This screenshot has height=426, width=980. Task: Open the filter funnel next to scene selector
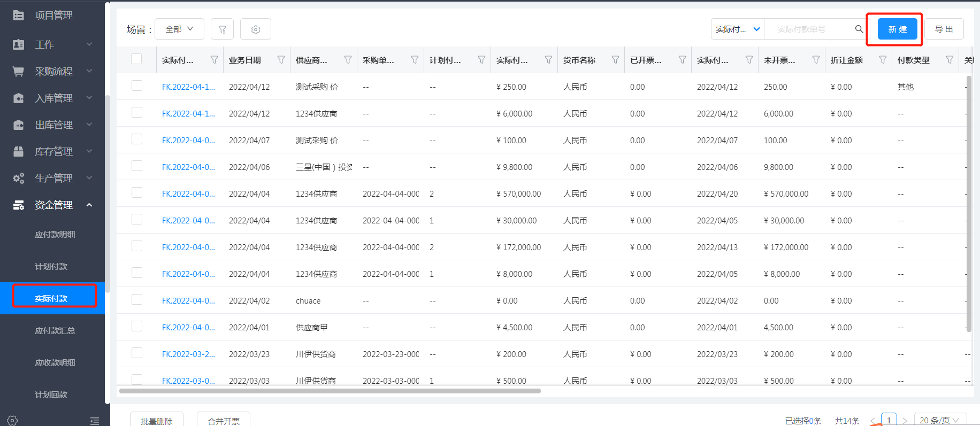(222, 29)
